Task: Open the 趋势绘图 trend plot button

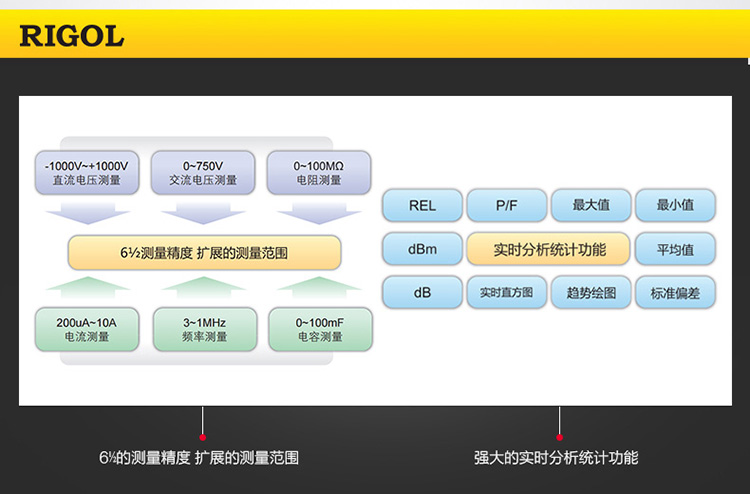Action: click(591, 293)
